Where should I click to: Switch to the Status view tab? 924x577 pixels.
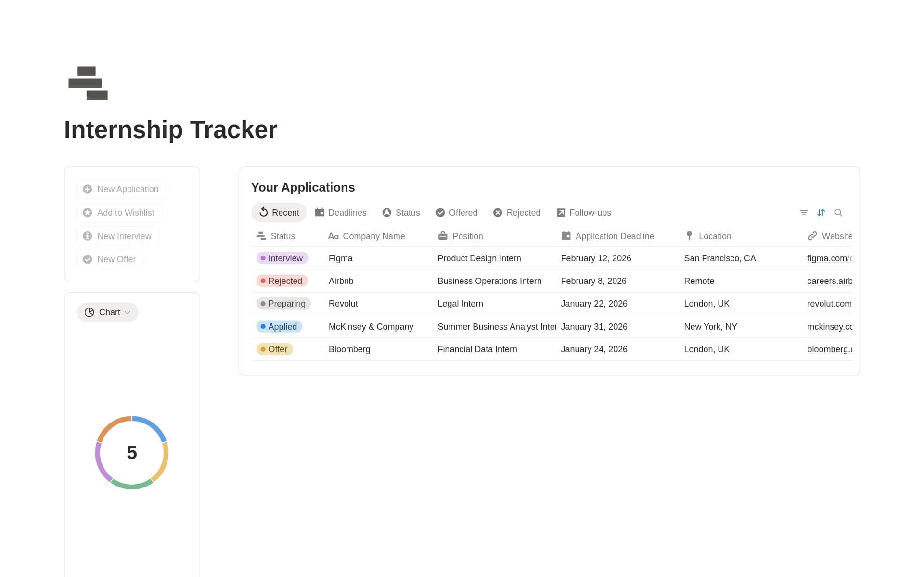(x=401, y=213)
